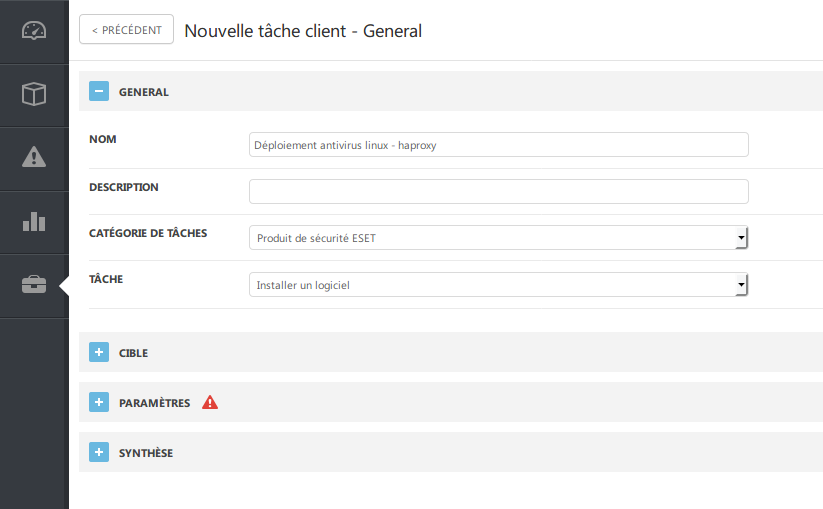Open the dashboard gauge icon in sidebar
The width and height of the screenshot is (823, 509).
tap(34, 31)
